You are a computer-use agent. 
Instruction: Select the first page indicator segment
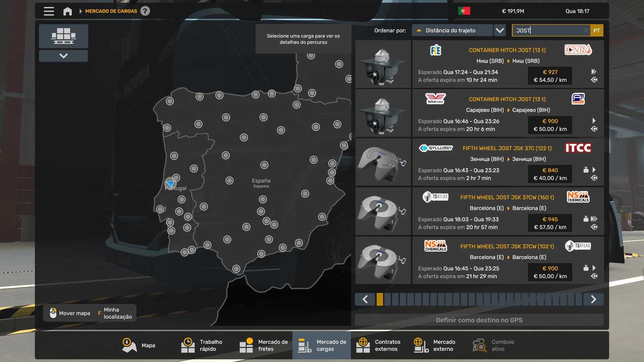click(380, 299)
